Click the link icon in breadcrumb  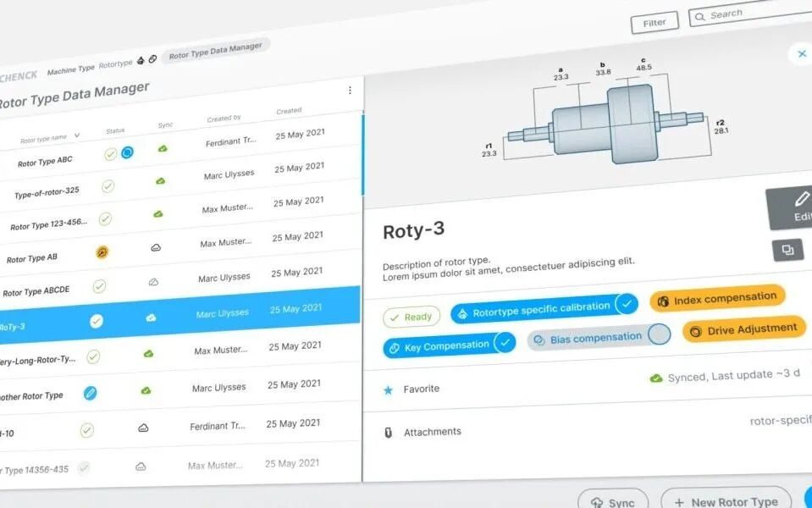coord(152,59)
